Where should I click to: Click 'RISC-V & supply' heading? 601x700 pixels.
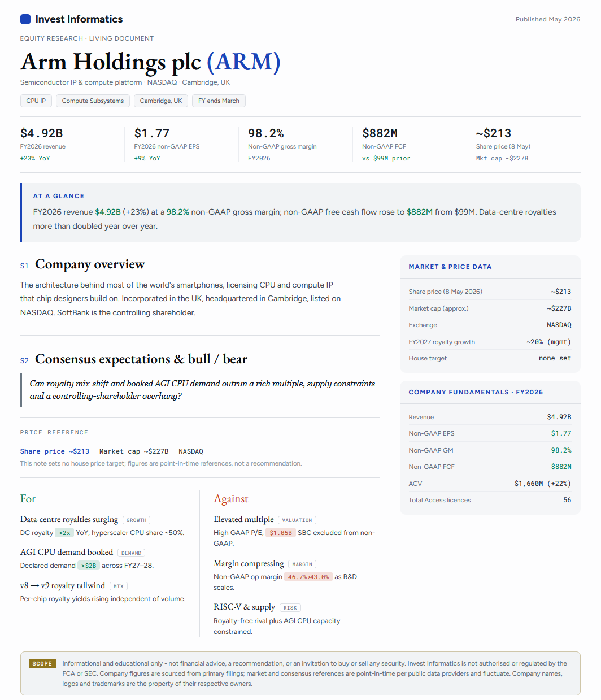[x=244, y=607]
